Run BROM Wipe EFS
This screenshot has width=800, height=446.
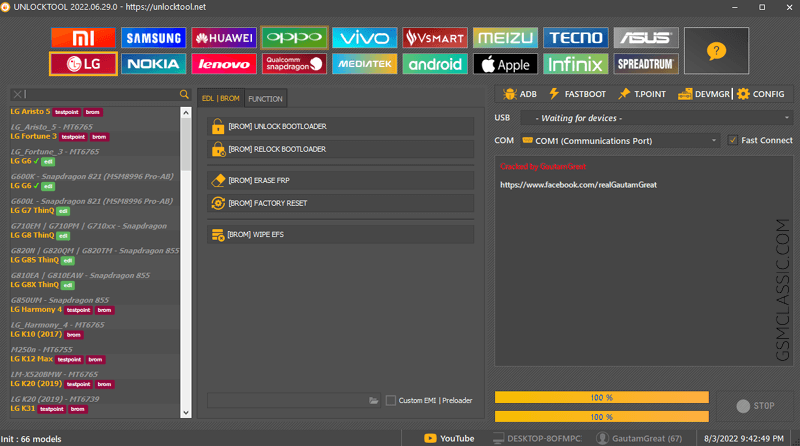coord(340,235)
